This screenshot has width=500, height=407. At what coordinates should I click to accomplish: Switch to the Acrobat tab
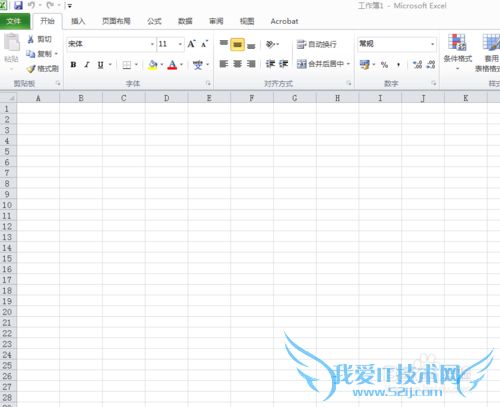(x=284, y=21)
